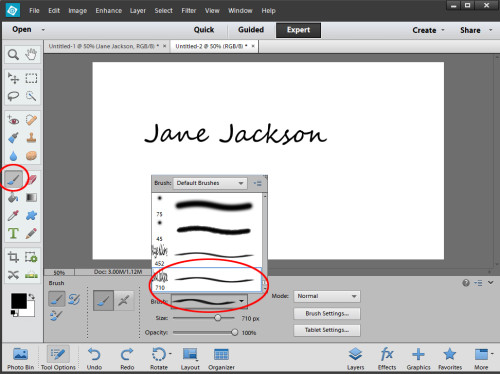The width and height of the screenshot is (500, 374).
Task: Select the Blur tool water drop
Action: pyautogui.click(x=13, y=156)
